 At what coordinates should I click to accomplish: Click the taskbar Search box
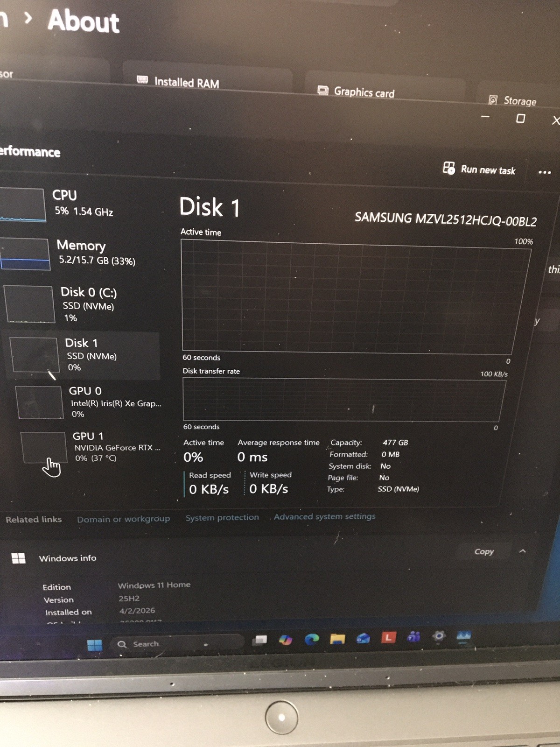click(x=177, y=644)
